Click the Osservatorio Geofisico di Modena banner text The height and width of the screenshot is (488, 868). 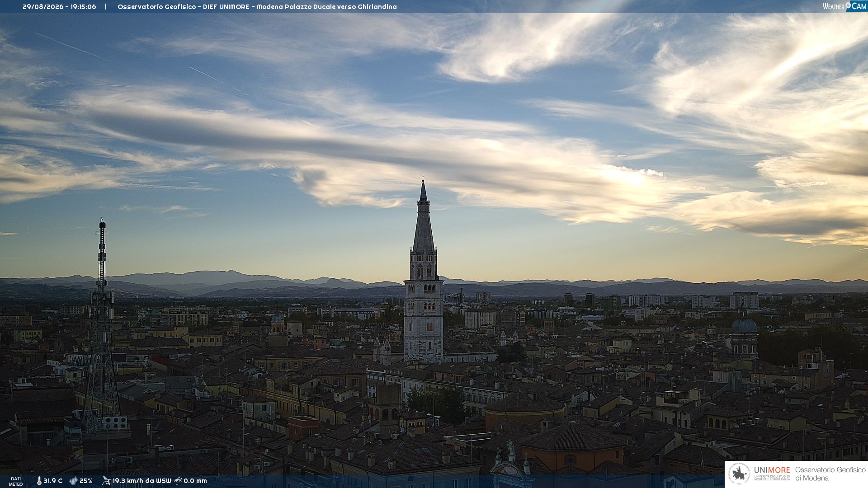830,474
